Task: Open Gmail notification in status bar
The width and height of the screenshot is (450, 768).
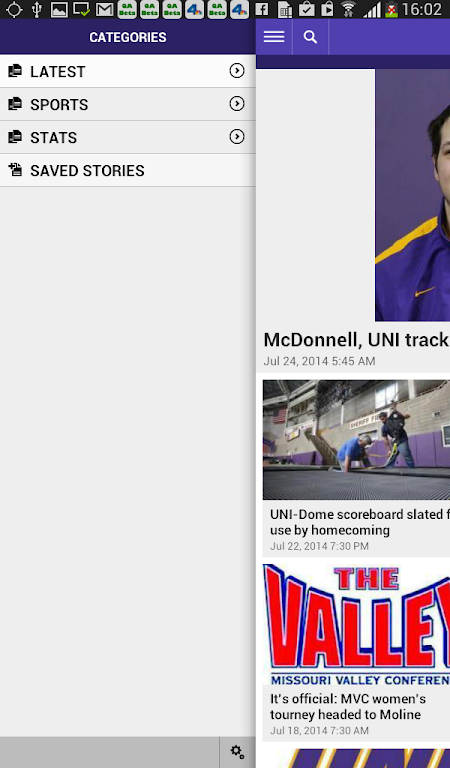Action: pyautogui.click(x=104, y=9)
